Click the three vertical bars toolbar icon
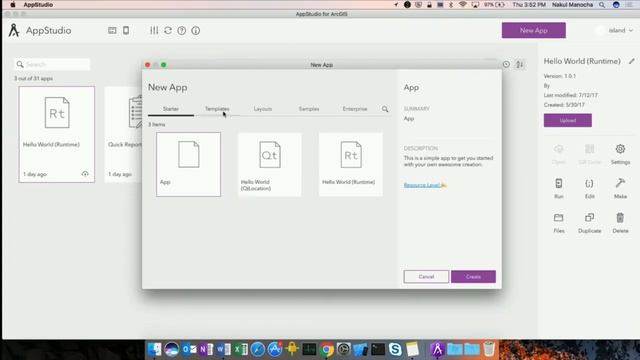This screenshot has height=360, width=640. click(x=154, y=31)
